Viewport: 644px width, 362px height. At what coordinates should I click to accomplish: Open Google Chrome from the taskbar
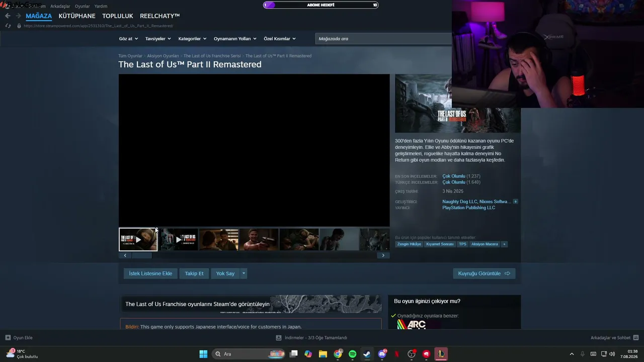pyautogui.click(x=338, y=354)
